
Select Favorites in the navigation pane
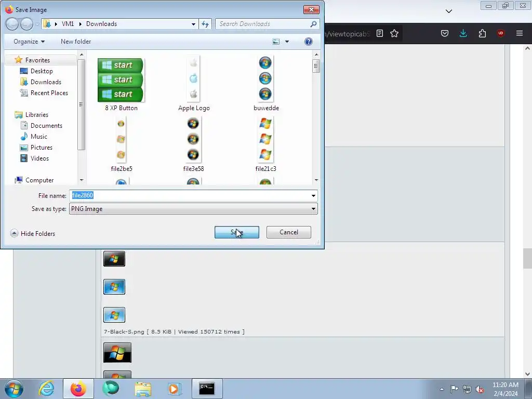pyautogui.click(x=37, y=60)
